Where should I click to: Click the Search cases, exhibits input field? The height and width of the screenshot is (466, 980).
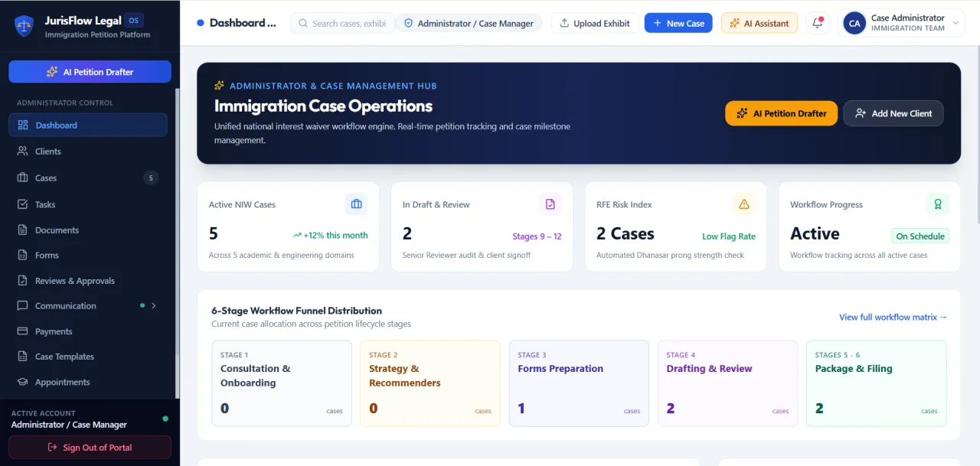point(342,23)
